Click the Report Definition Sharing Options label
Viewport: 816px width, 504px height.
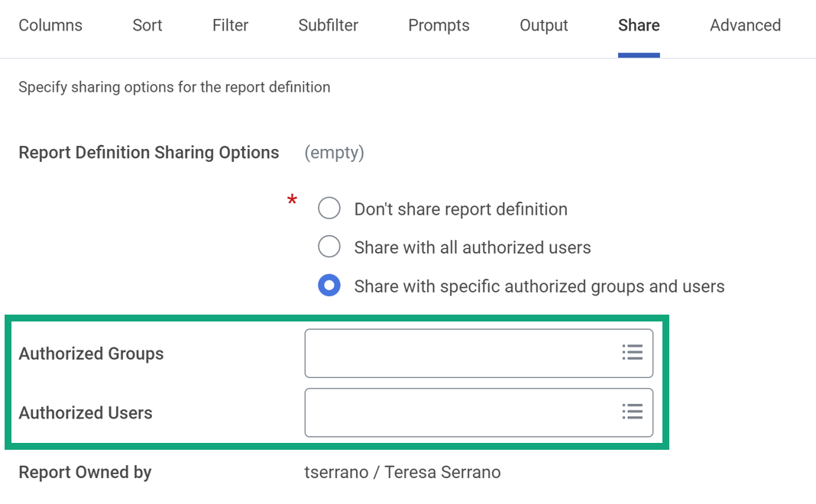[149, 153]
